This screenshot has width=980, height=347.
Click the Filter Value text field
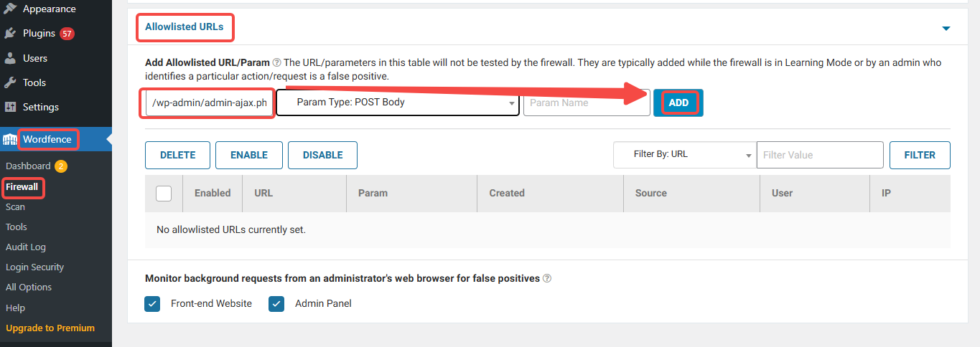(x=819, y=155)
